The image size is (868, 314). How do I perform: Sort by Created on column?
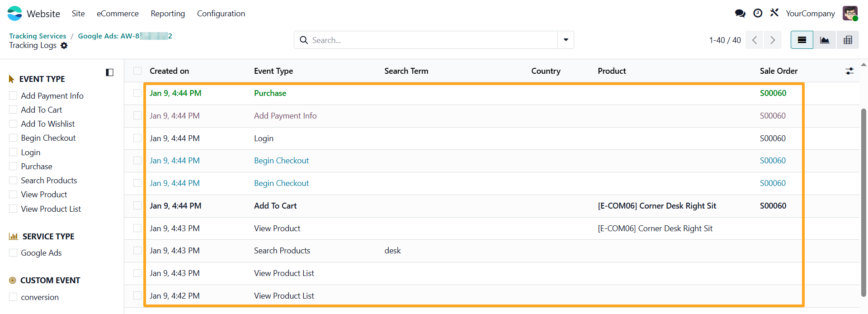tap(170, 71)
